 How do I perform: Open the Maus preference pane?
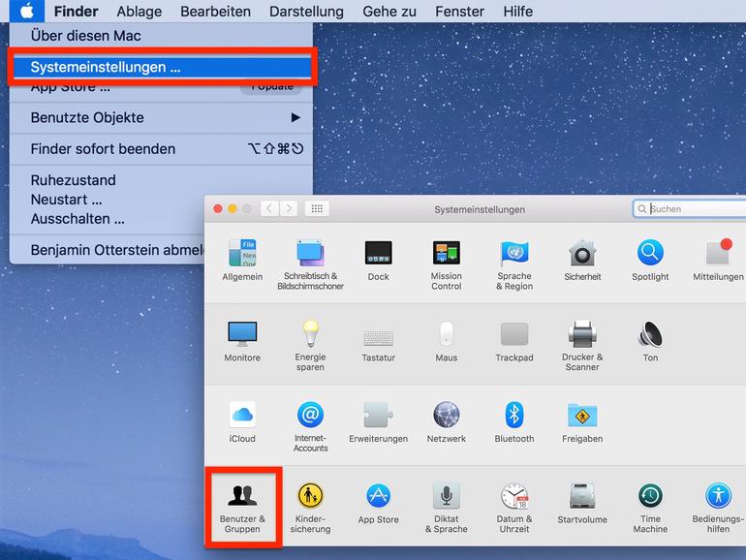click(x=447, y=341)
